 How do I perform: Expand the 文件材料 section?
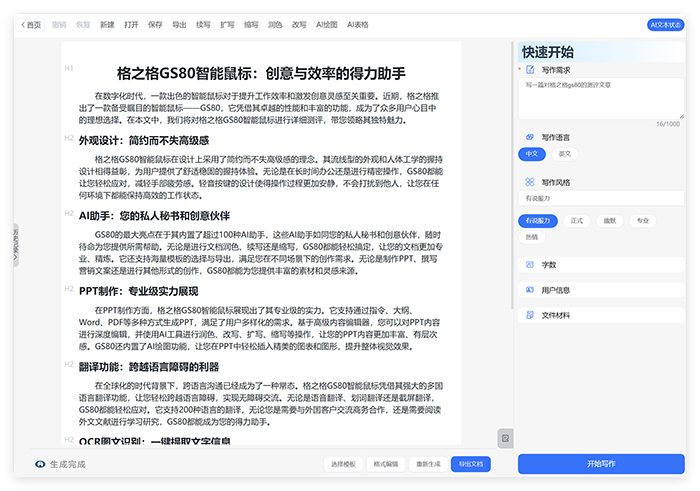click(600, 315)
